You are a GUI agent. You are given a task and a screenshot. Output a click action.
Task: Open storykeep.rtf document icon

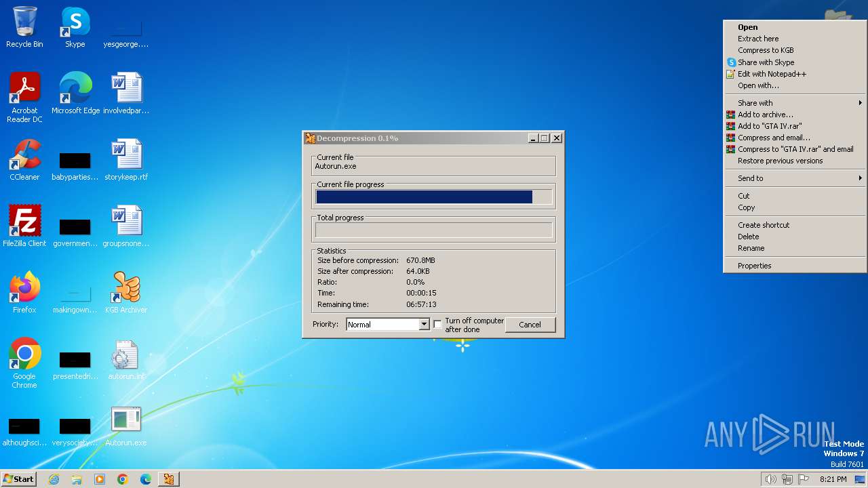126,159
